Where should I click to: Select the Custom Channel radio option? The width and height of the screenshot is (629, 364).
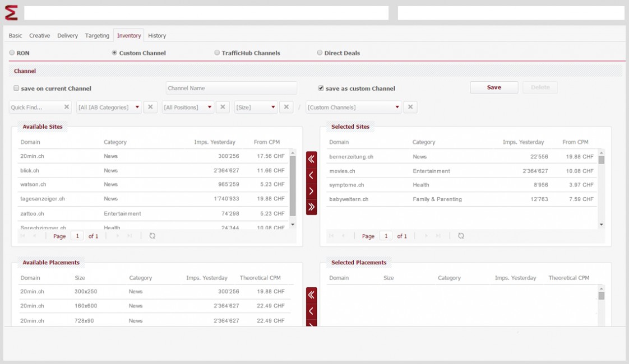click(114, 53)
